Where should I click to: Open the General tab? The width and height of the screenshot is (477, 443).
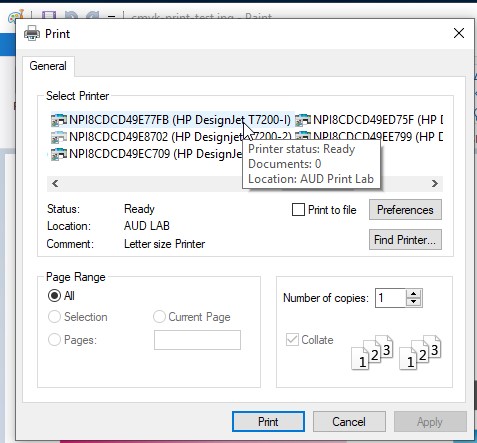(48, 66)
